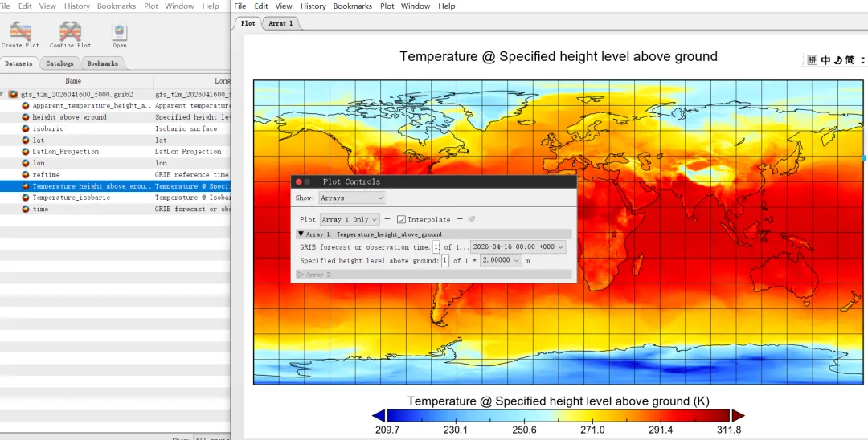
Task: Switch to the Bookmarks tab below the toolbar
Action: (102, 63)
